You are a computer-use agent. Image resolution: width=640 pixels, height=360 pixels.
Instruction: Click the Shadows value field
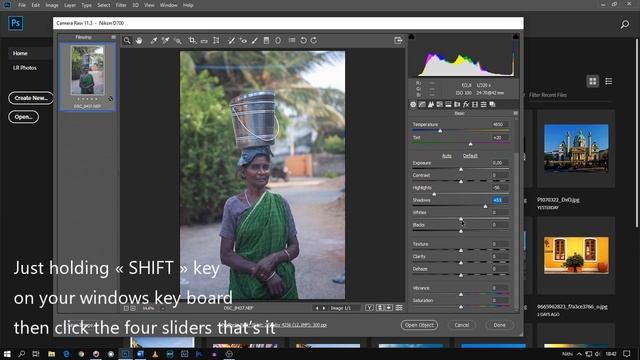(500, 200)
